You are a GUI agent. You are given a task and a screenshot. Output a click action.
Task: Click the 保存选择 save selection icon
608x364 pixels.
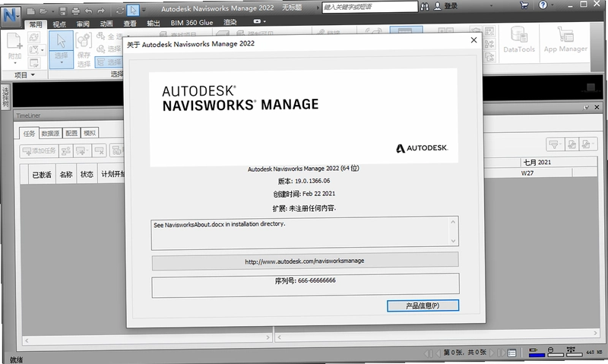pyautogui.click(x=84, y=49)
